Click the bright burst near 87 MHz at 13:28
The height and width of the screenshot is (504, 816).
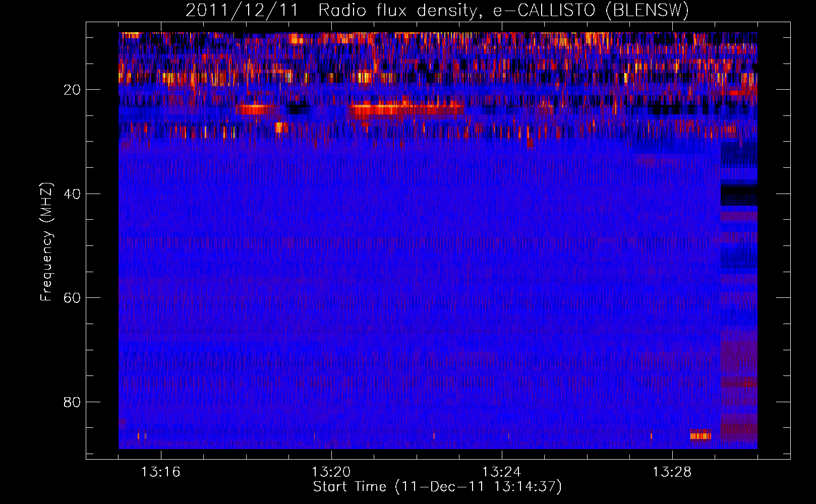701,435
